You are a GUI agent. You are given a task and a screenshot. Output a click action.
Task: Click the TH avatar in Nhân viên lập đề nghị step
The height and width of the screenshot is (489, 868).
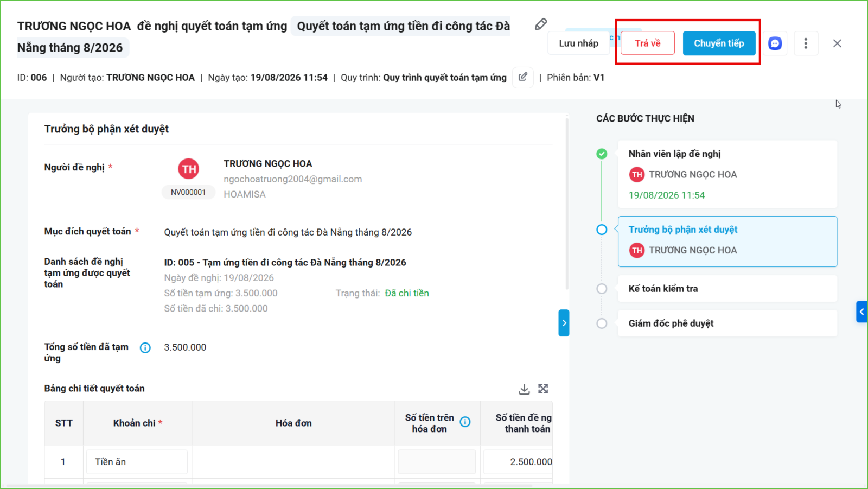click(637, 175)
